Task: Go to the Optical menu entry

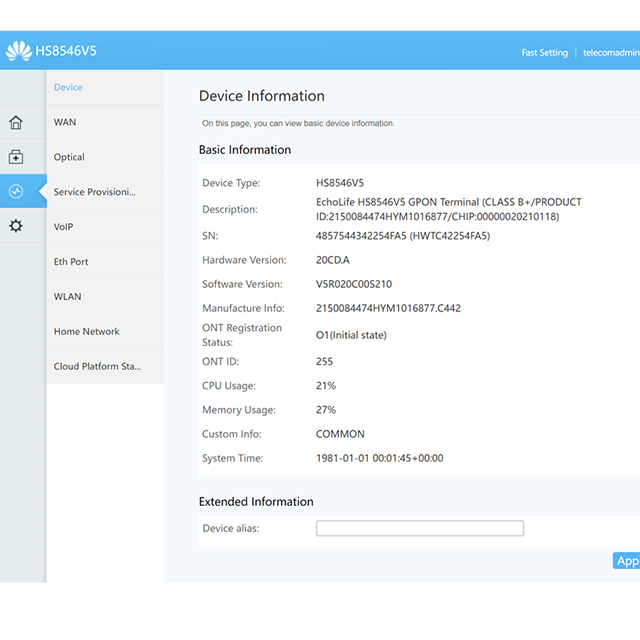Action: 69,157
